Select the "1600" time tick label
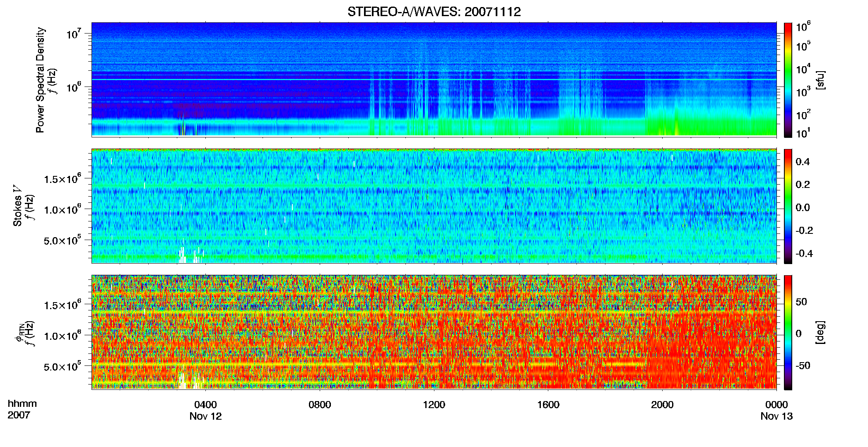This screenshot has height=447, width=868. [x=548, y=405]
